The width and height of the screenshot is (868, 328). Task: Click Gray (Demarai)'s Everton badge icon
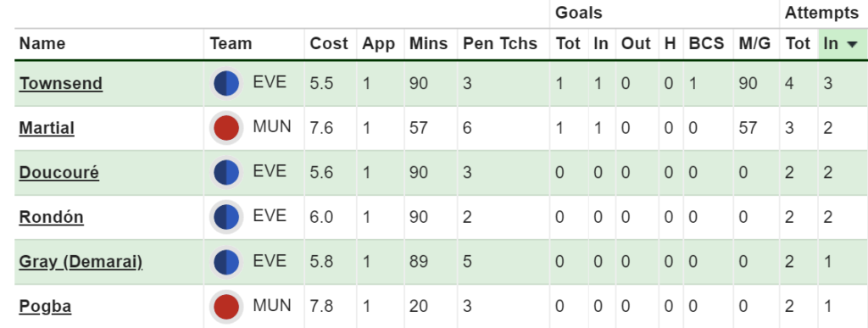tap(226, 262)
